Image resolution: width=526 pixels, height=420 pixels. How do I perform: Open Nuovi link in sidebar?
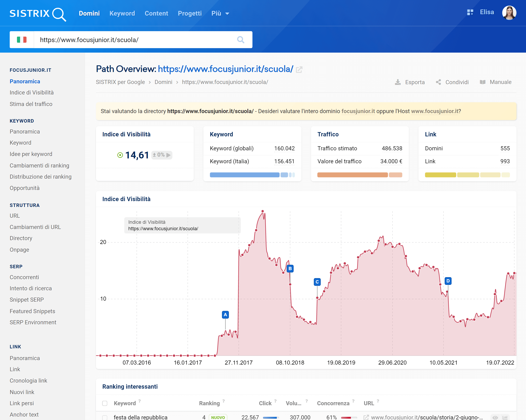click(22, 392)
